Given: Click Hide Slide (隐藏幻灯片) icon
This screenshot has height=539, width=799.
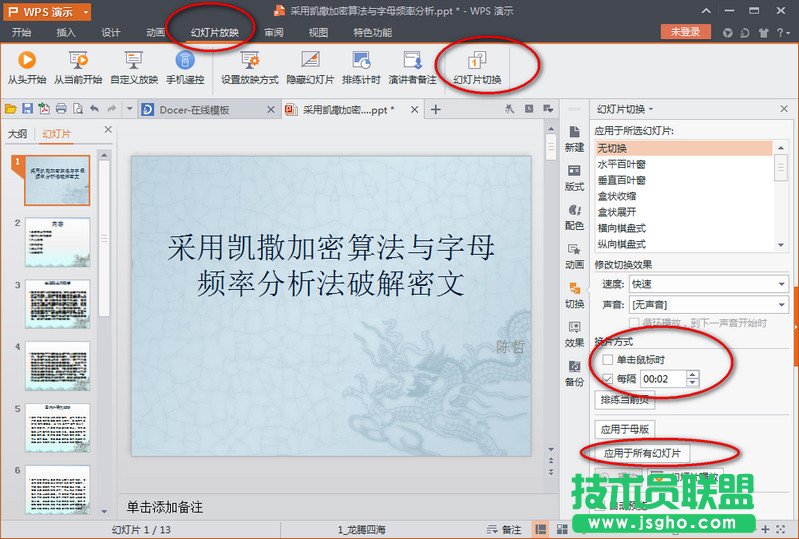Looking at the screenshot, I should [310, 60].
